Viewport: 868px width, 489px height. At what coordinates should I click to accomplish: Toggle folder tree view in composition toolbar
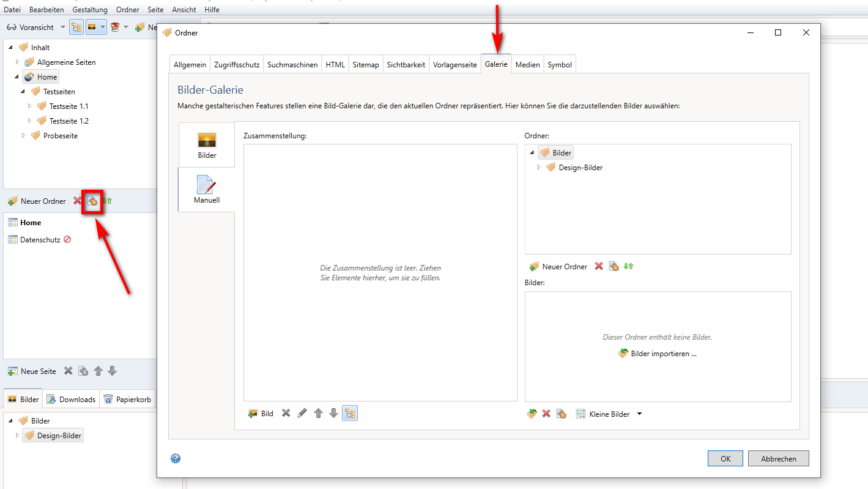[x=350, y=414]
